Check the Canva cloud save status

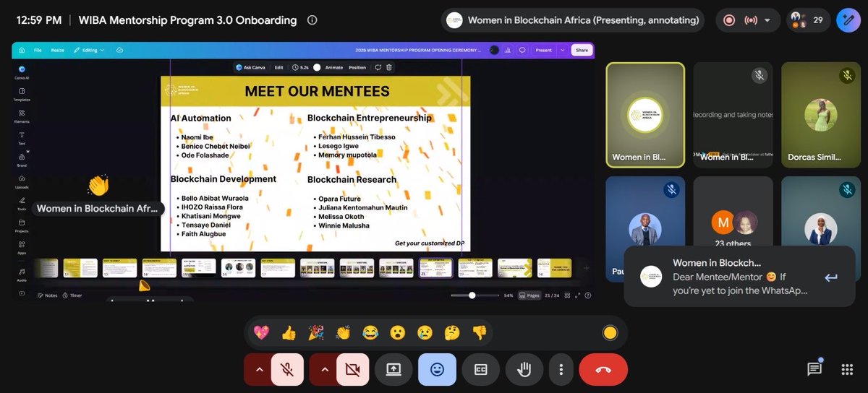[x=119, y=50]
